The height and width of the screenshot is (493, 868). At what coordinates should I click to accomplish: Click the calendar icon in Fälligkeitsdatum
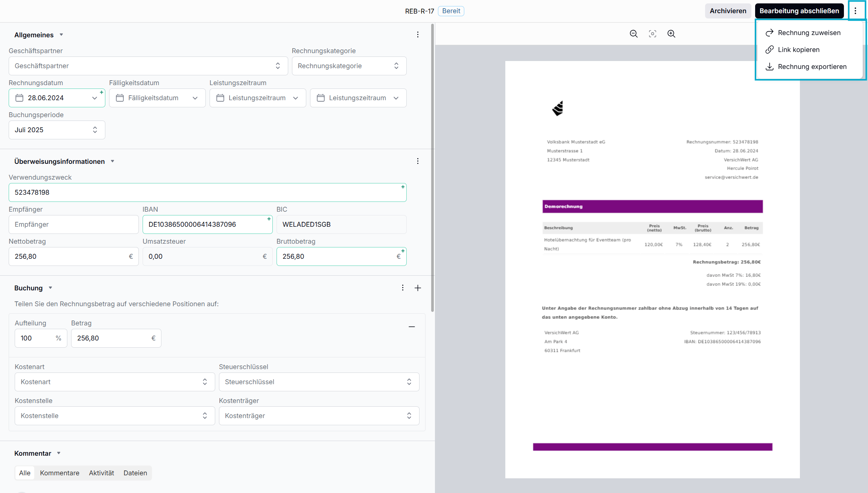[x=120, y=98]
